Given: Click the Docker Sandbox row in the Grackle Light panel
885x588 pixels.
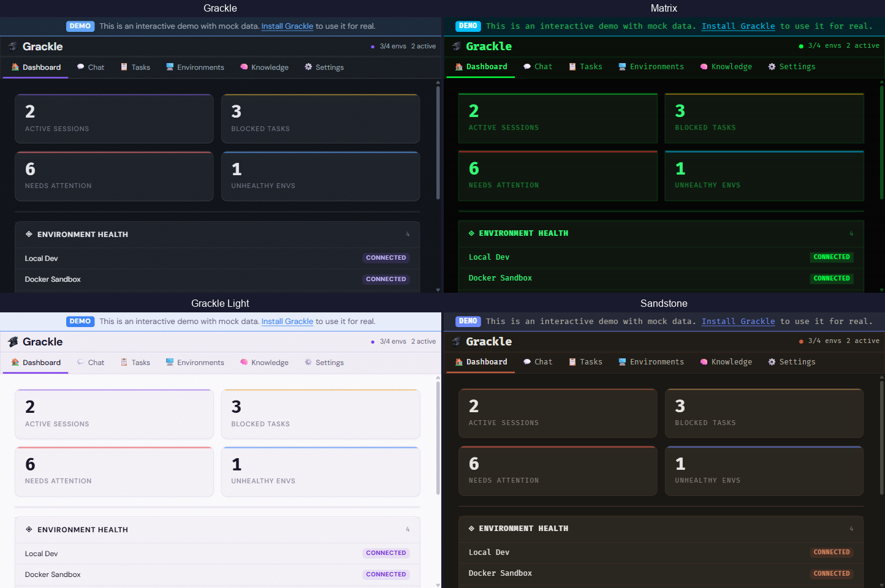Looking at the screenshot, I should pyautogui.click(x=218, y=575).
